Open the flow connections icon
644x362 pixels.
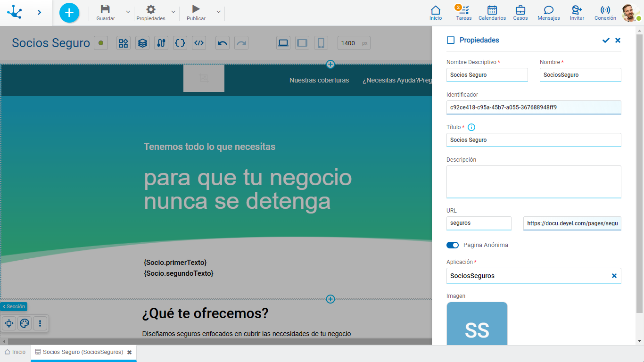[161, 43]
